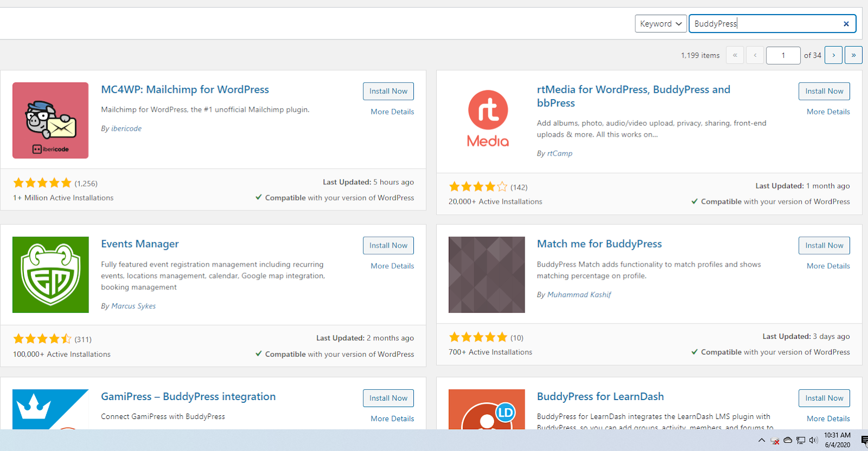Install the rtMedia for WordPress plugin
The image size is (868, 451).
pos(824,91)
